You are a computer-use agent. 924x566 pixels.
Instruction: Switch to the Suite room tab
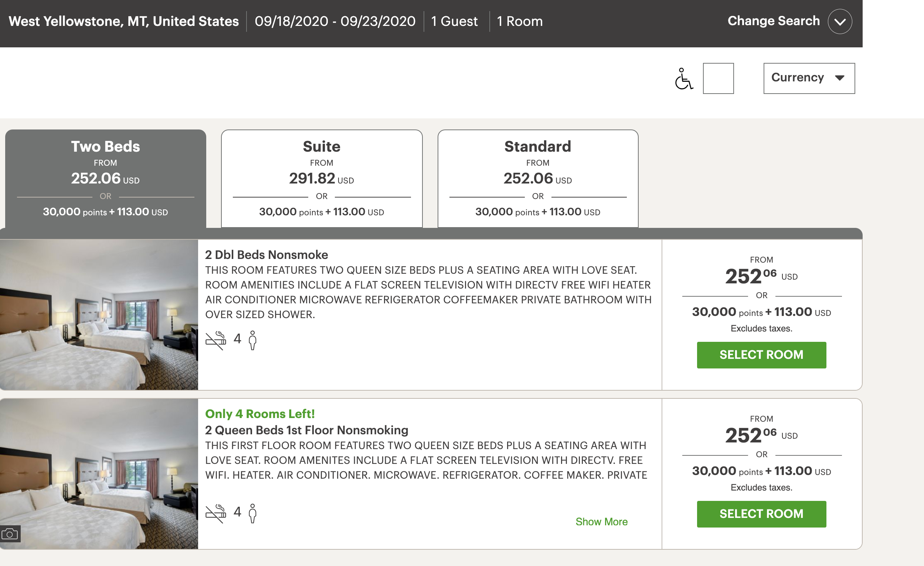click(x=322, y=178)
